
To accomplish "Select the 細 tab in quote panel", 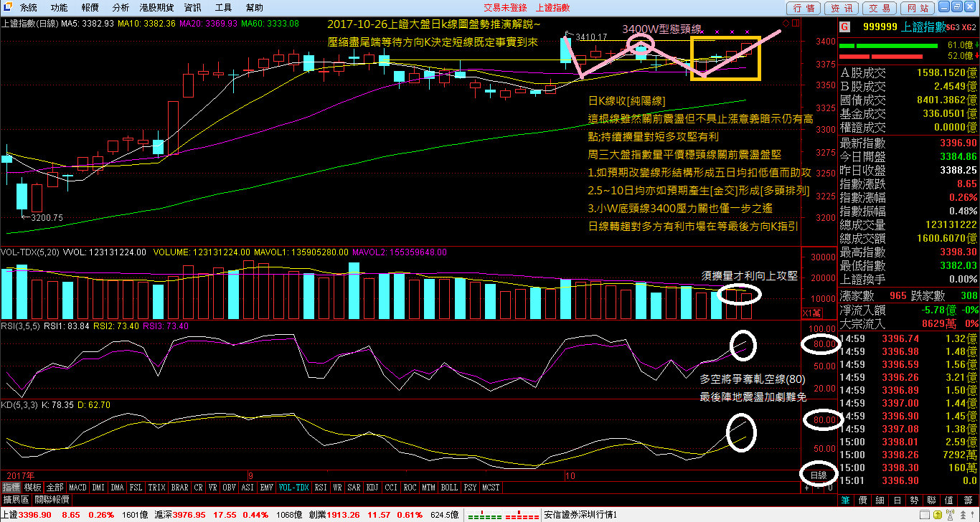I will 880,500.
